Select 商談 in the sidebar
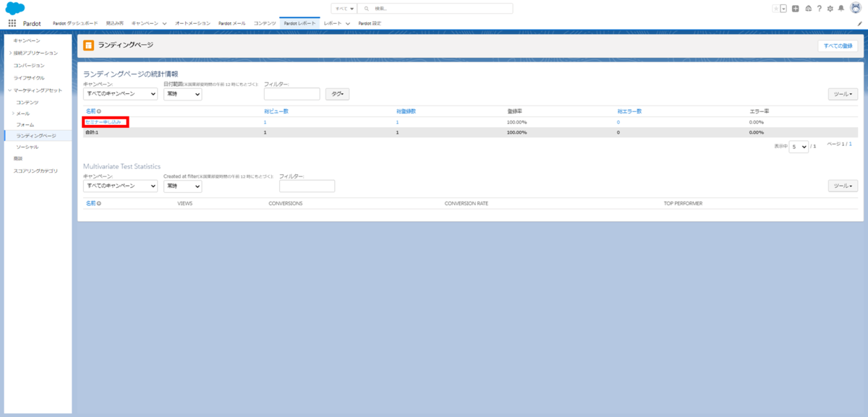 [18, 158]
